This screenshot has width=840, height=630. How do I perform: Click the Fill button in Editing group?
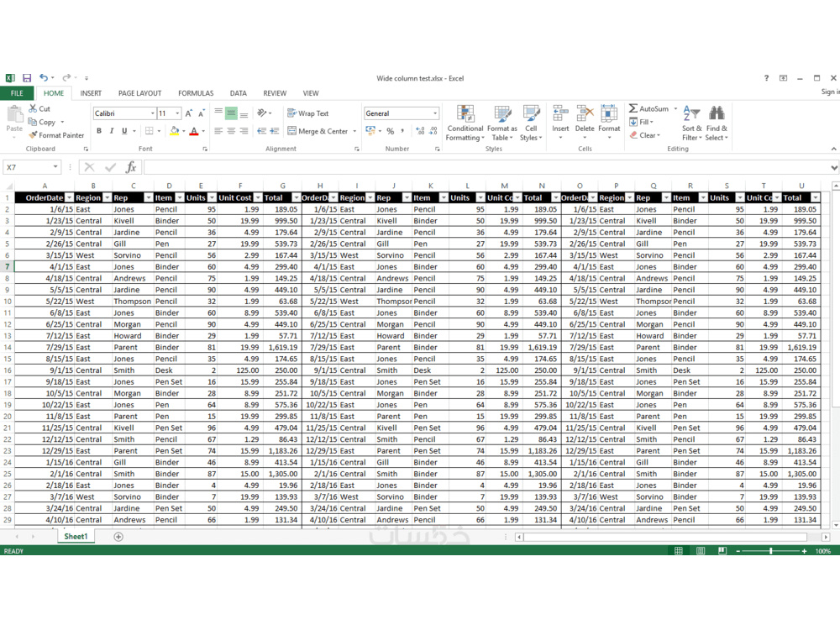641,122
